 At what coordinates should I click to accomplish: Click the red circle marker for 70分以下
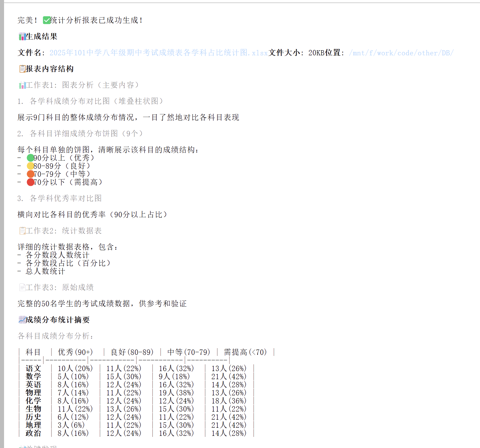30,182
